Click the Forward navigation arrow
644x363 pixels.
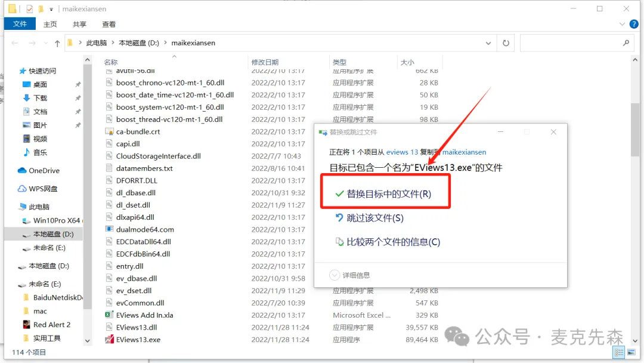click(x=32, y=43)
